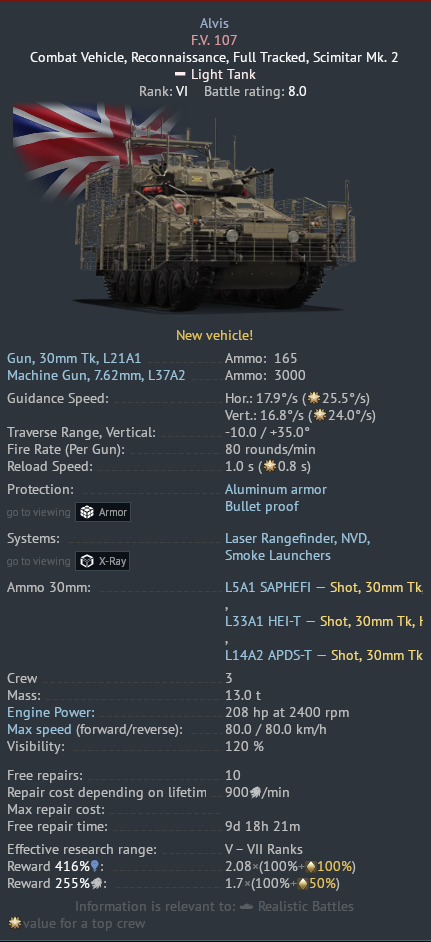The image size is (431, 942).
Task: Click the Laser Rangefinder, NVD systems link
Action: coord(298,538)
